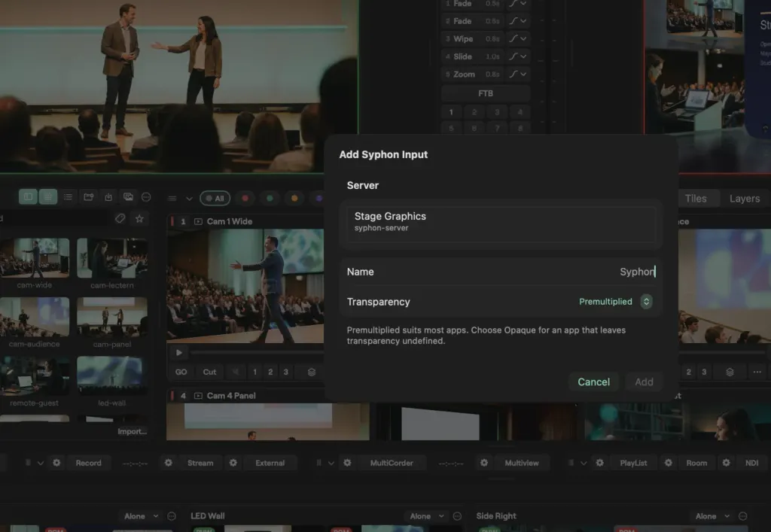
Task: Switch the source library to list view
Action: click(68, 197)
